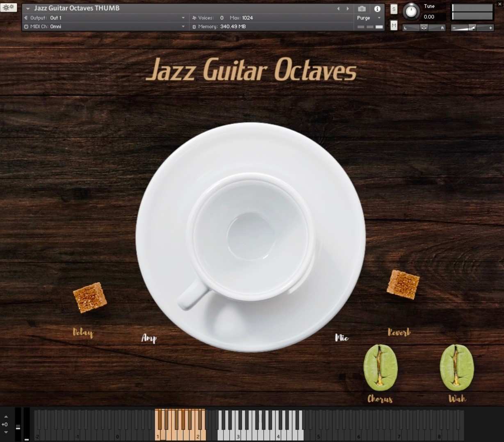The width and height of the screenshot is (504, 442).
Task: Click the coffee cup in the center
Action: tap(251, 236)
